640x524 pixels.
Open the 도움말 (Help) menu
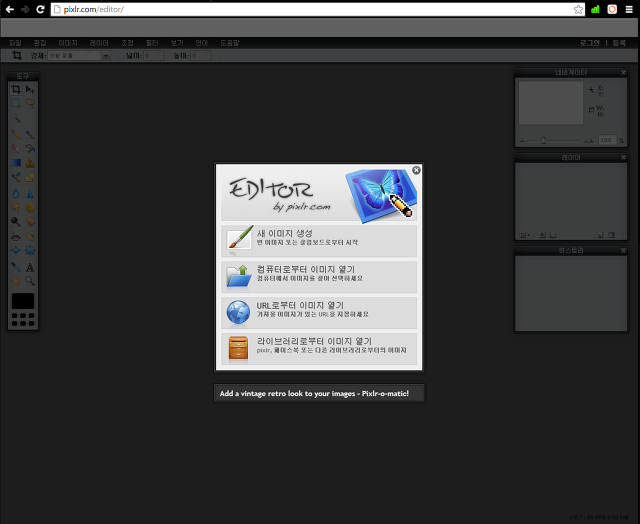coord(230,43)
